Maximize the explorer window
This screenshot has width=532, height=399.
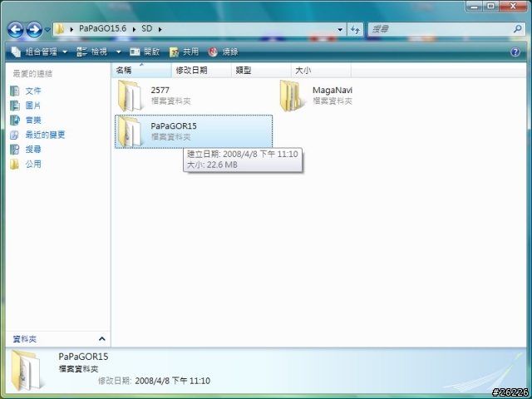[x=490, y=6]
